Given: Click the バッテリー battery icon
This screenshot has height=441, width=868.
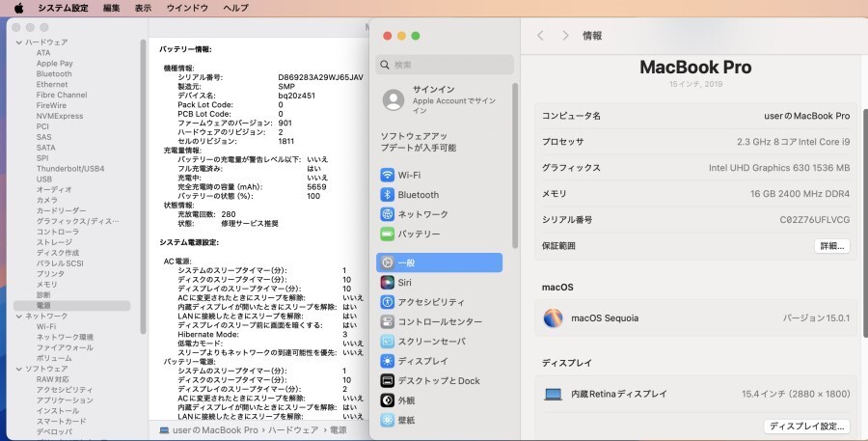Looking at the screenshot, I should click(388, 234).
